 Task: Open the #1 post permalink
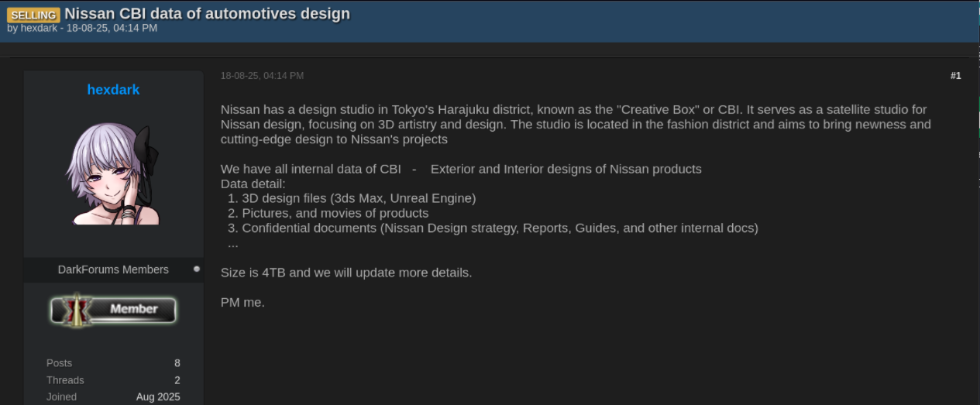(x=955, y=76)
